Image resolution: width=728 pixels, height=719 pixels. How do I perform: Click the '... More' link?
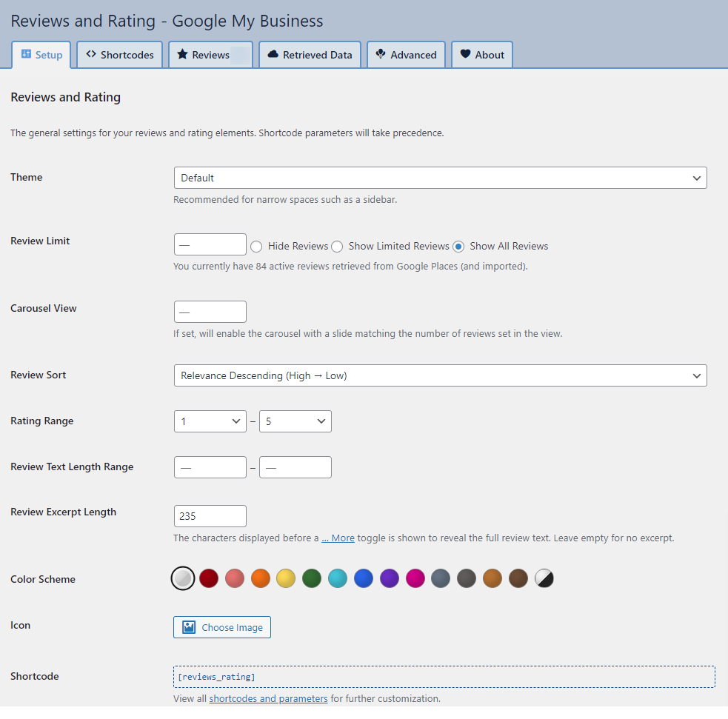(338, 538)
